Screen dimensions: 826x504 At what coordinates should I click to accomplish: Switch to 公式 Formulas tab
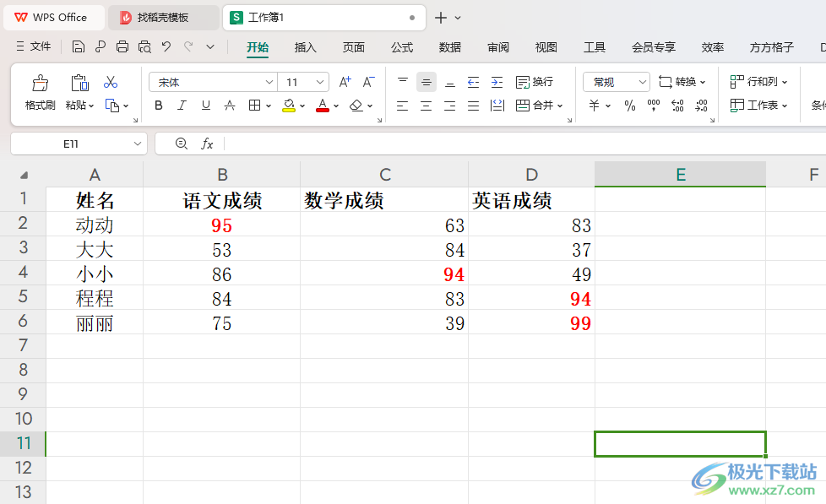(x=402, y=47)
